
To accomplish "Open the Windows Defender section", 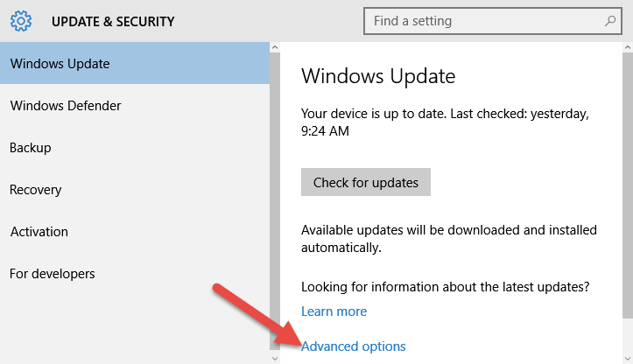I will [135, 105].
